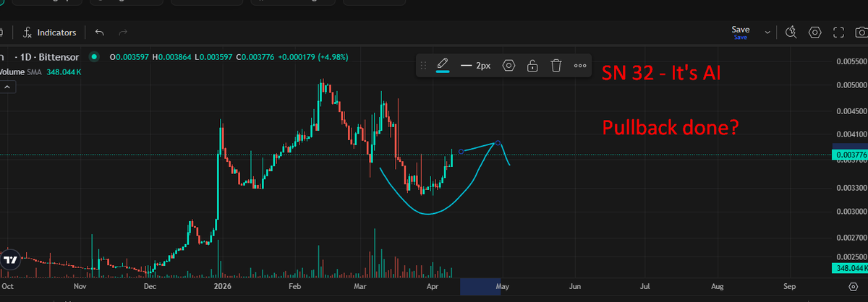Open time axis settings gear

pyautogui.click(x=853, y=287)
